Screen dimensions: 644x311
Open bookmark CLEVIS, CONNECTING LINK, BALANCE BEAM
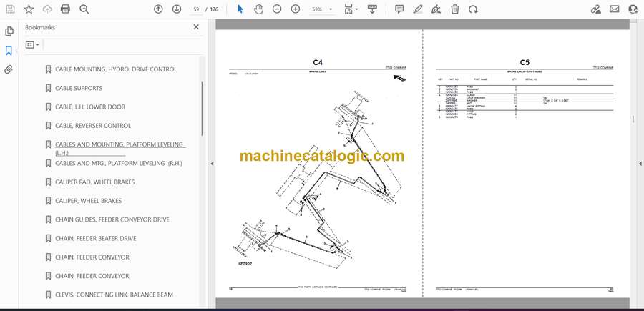[x=114, y=295]
